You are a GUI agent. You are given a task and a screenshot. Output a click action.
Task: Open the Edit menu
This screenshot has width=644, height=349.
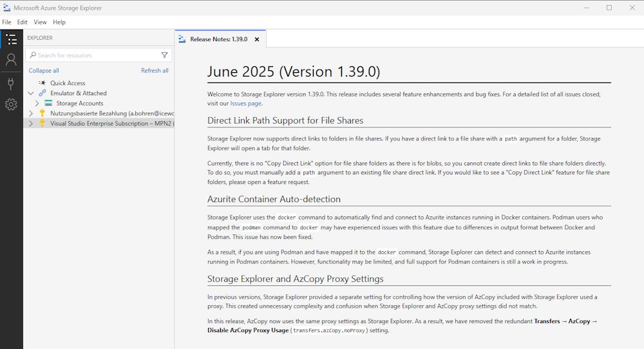click(x=22, y=22)
